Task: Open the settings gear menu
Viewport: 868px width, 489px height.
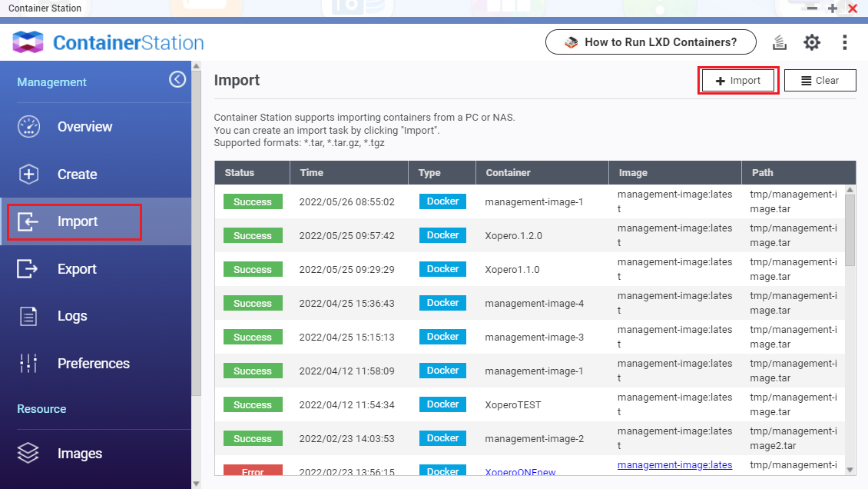Action: click(x=812, y=42)
